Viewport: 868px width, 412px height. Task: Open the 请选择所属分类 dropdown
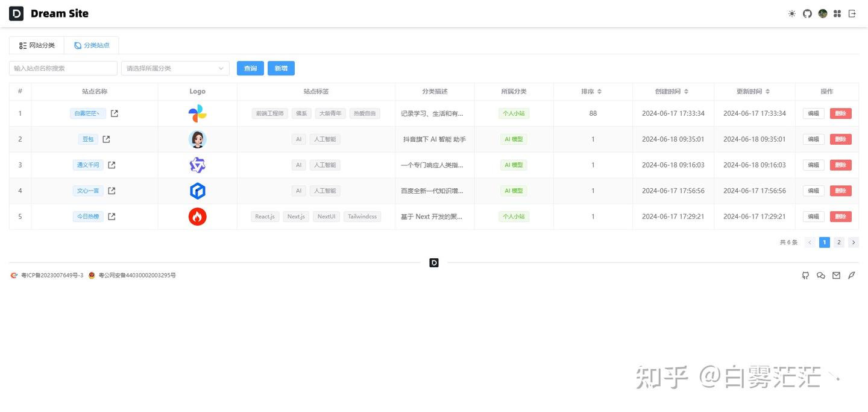[175, 68]
